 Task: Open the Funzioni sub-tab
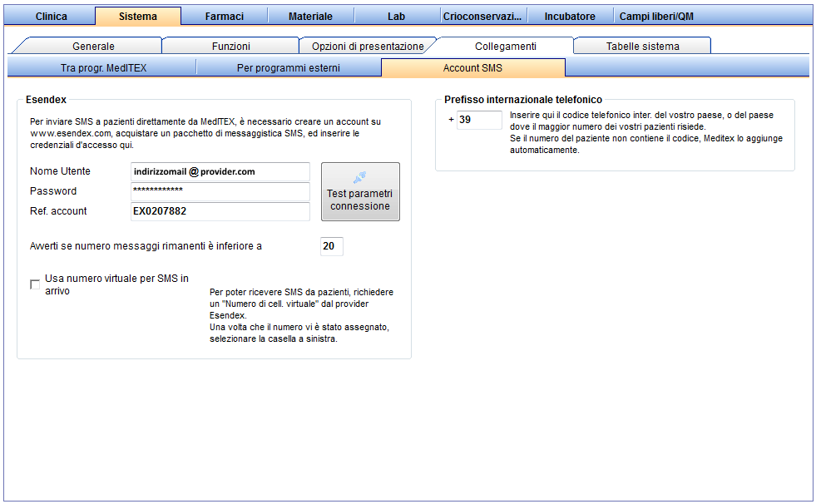230,46
